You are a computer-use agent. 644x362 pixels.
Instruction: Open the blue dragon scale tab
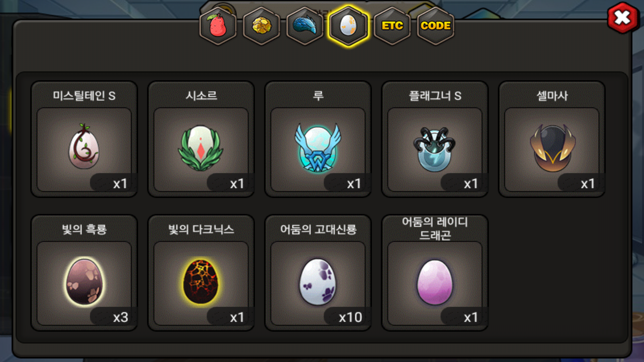pyautogui.click(x=305, y=26)
